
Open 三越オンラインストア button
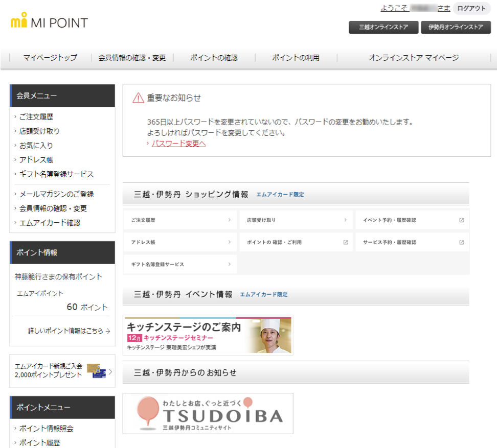383,27
